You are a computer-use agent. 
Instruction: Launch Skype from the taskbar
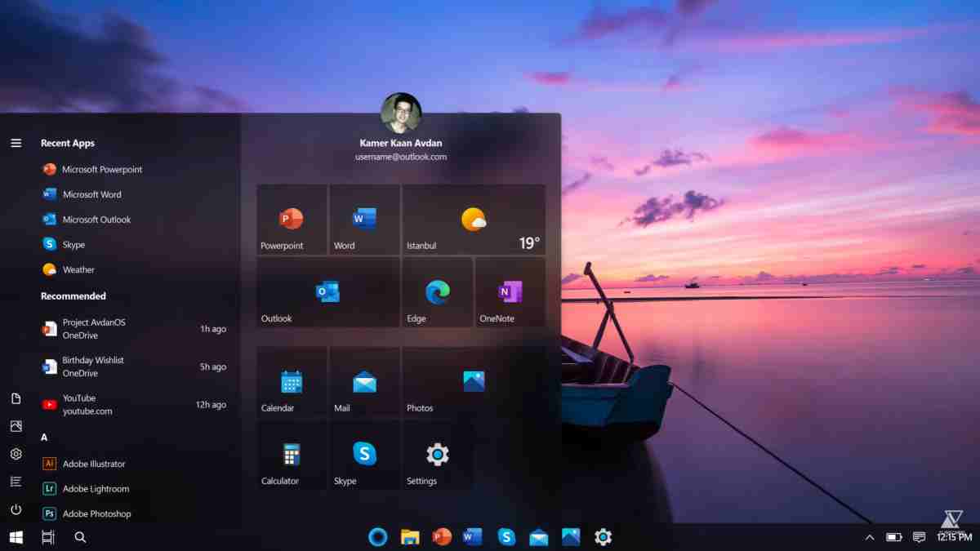pos(506,537)
